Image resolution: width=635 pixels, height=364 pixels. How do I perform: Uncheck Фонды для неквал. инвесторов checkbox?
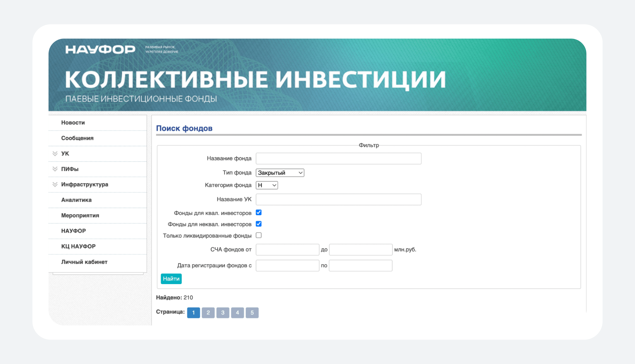coord(259,224)
